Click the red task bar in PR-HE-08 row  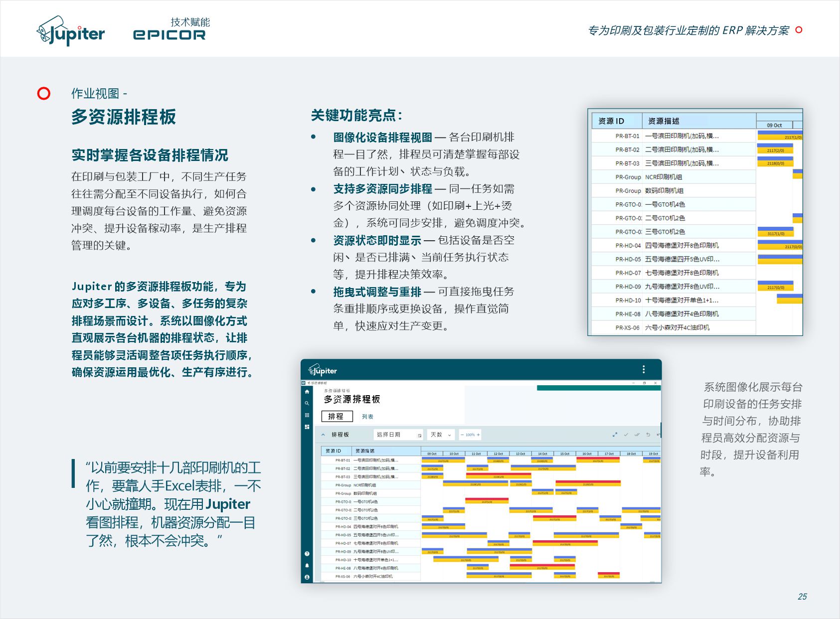coord(542,567)
